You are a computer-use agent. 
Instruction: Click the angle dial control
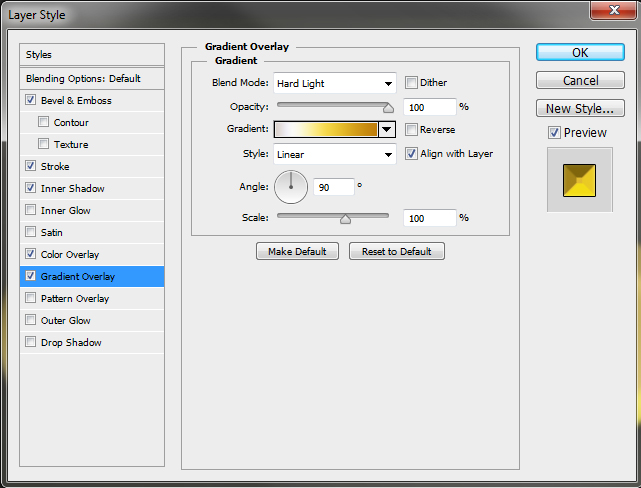291,186
